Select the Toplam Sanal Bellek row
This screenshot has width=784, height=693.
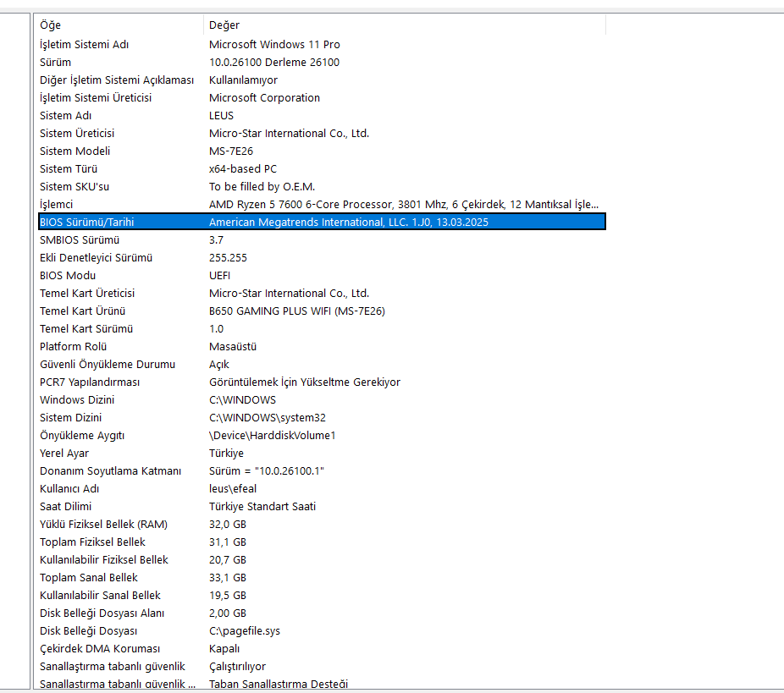point(322,578)
